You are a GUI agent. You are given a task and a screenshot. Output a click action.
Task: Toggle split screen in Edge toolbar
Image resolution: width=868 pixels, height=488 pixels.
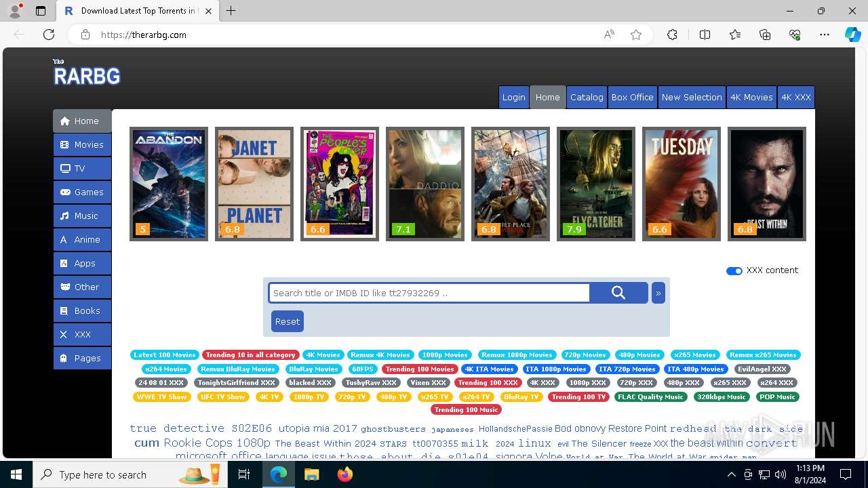(705, 35)
